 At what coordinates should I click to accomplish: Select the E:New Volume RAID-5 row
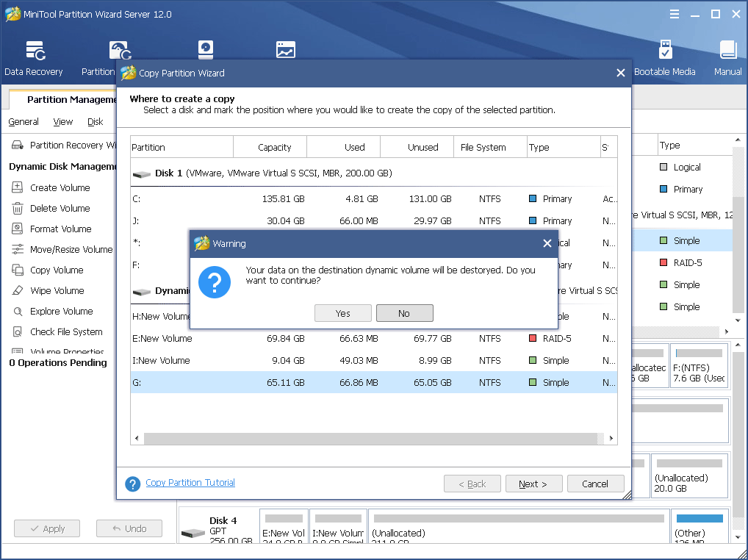[374, 338]
